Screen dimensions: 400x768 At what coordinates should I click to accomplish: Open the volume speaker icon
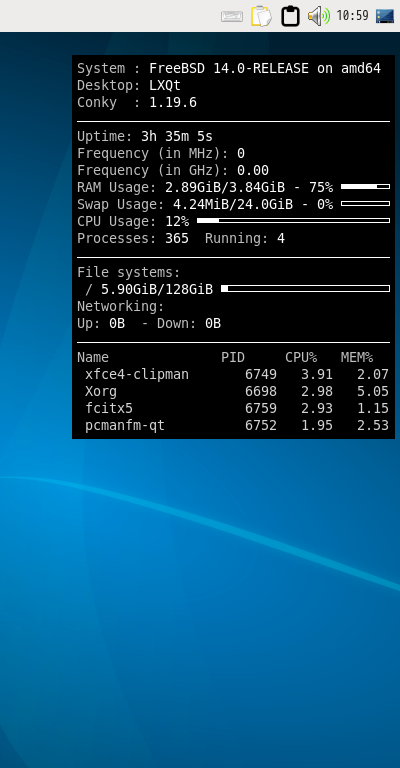318,16
